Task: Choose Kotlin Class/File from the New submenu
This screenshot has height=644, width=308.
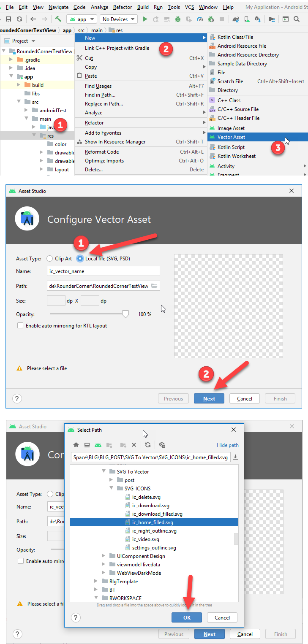Action: [x=257, y=37]
